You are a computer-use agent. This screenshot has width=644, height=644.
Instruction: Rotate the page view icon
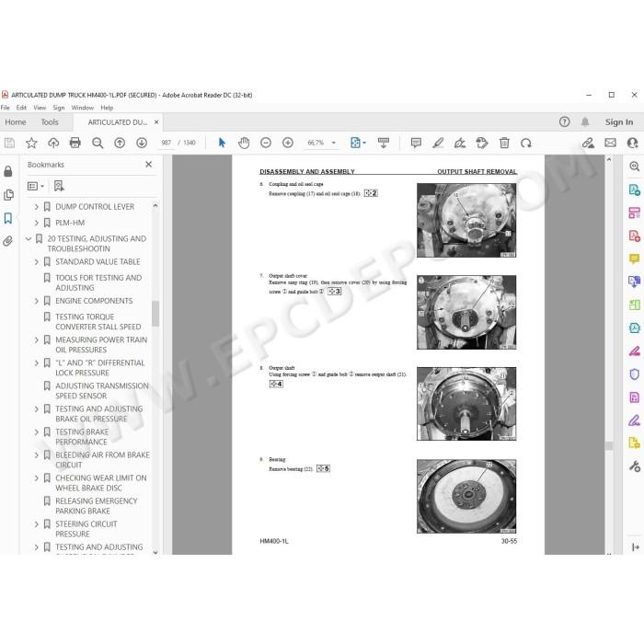tap(526, 143)
